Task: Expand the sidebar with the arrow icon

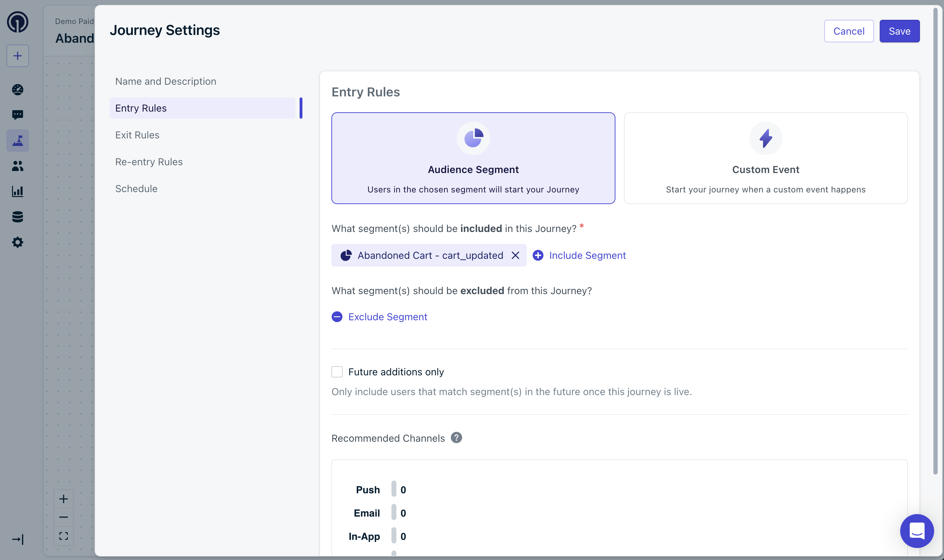Action: tap(17, 539)
